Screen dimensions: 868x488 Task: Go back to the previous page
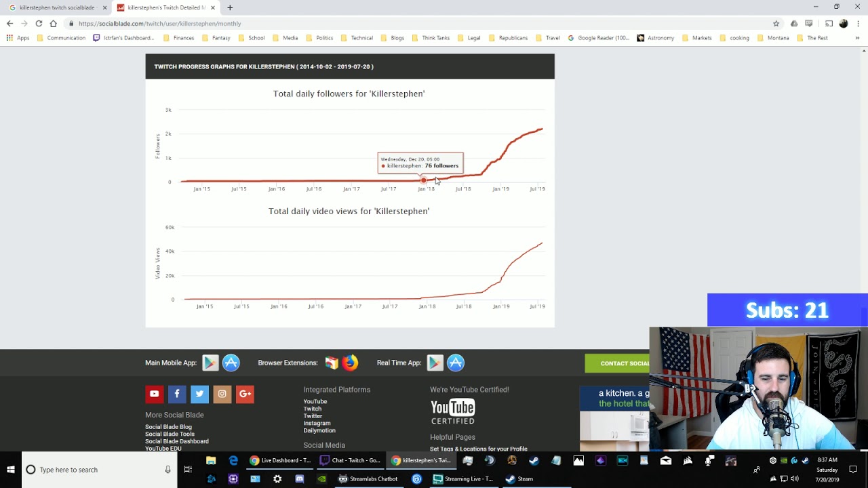coord(9,23)
